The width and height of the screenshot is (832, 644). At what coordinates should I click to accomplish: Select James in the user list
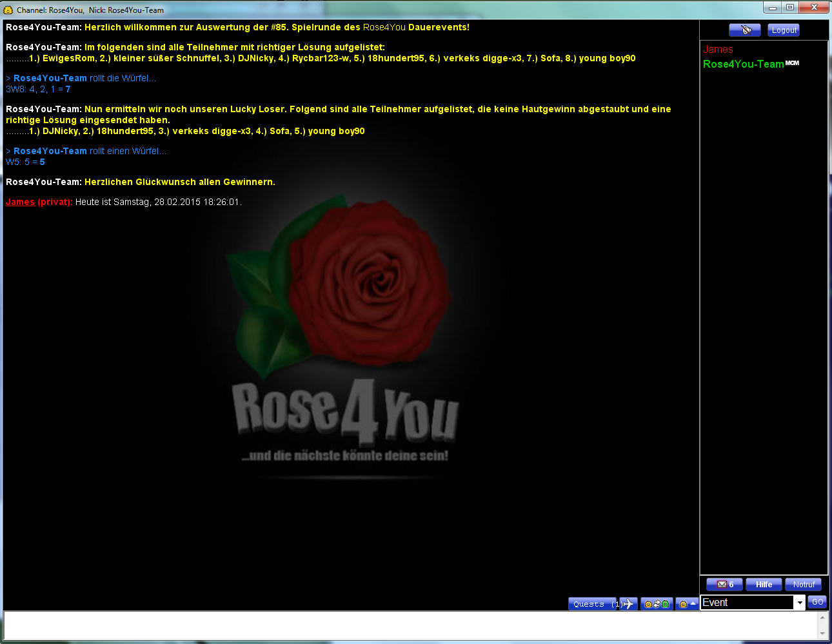(718, 50)
